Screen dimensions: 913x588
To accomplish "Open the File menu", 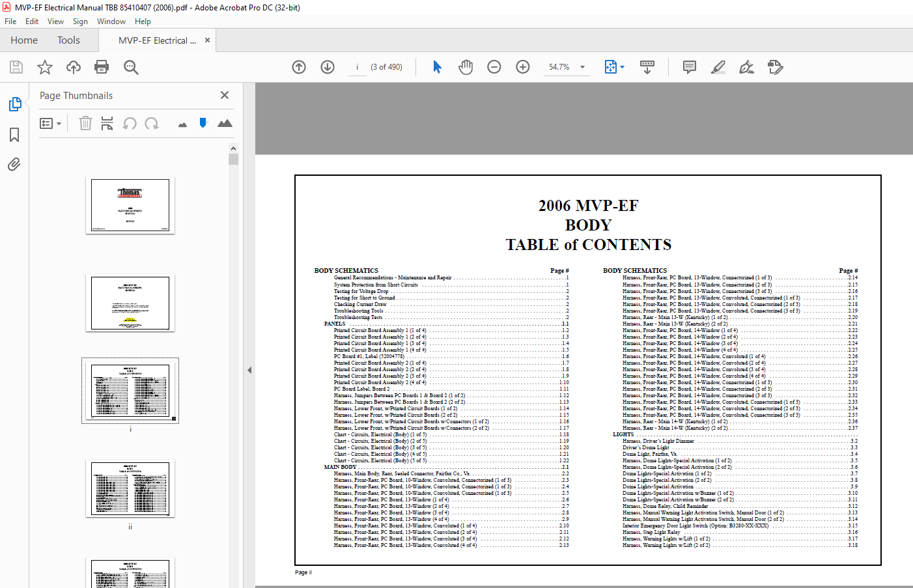I will click(10, 21).
